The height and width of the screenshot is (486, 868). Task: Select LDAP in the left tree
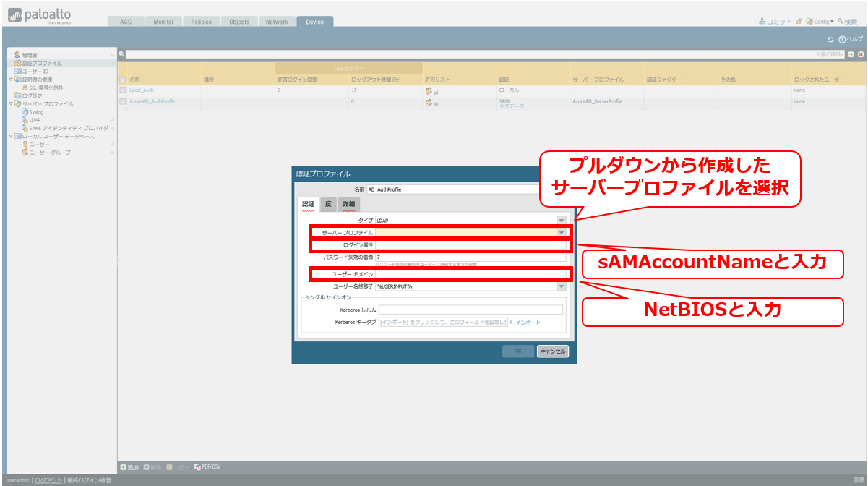(35, 120)
